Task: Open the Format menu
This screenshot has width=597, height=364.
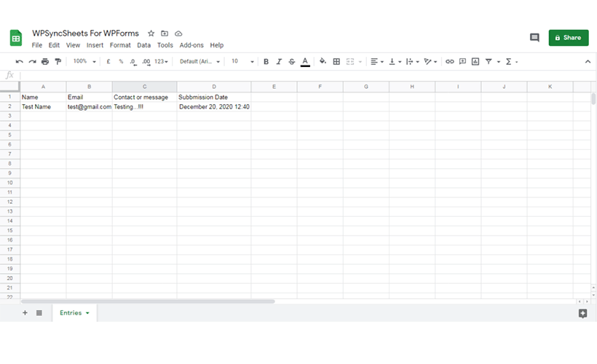Action: click(120, 45)
